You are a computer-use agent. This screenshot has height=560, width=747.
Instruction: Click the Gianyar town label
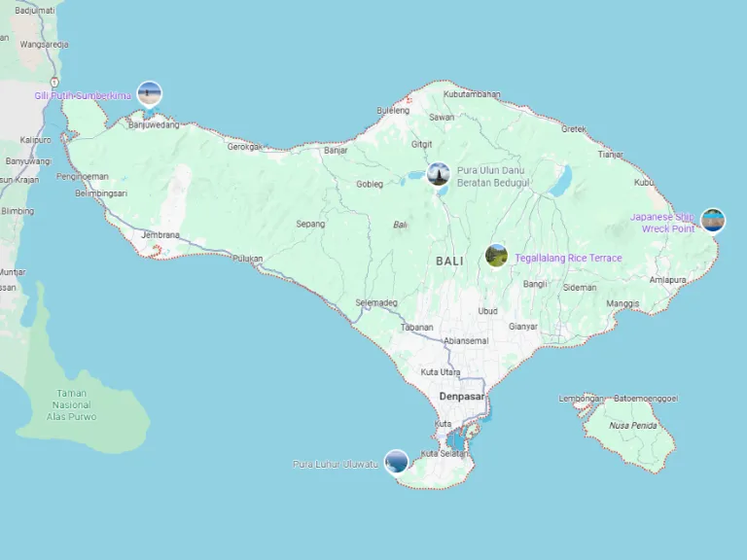[522, 327]
